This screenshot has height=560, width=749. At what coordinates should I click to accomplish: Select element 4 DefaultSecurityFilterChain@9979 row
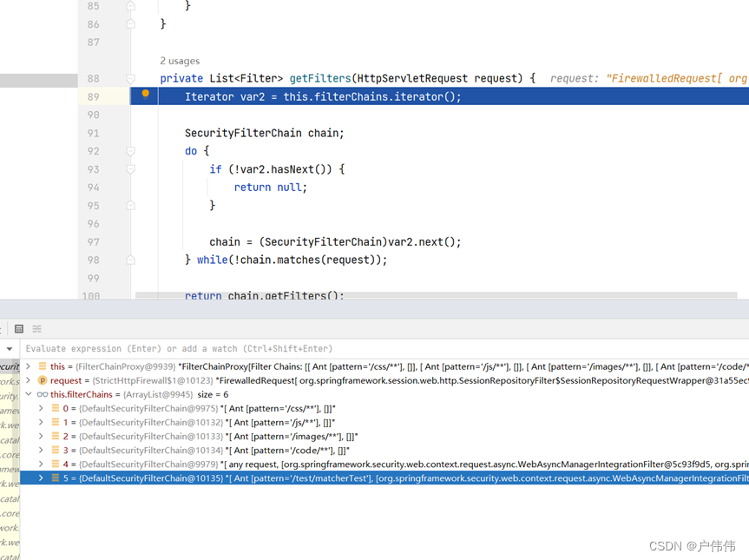point(384,464)
